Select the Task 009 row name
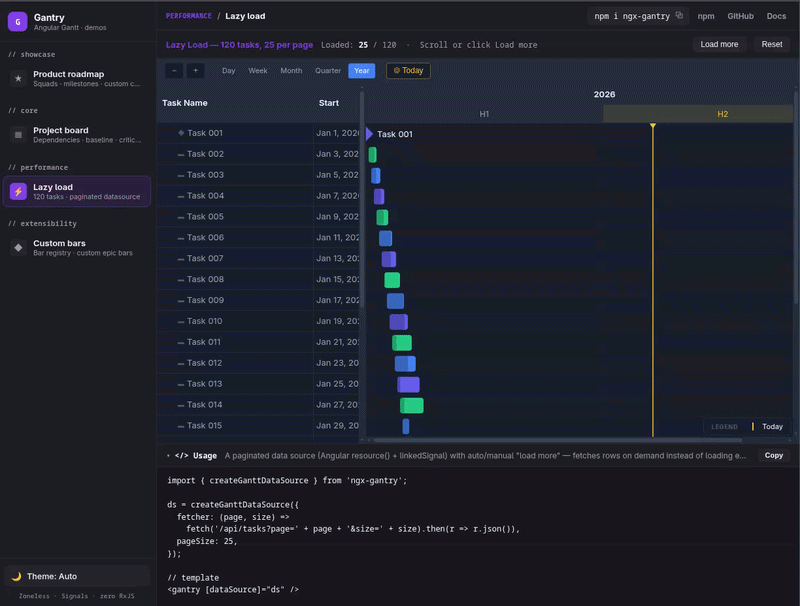Viewport: 800px width, 606px height. tap(205, 300)
